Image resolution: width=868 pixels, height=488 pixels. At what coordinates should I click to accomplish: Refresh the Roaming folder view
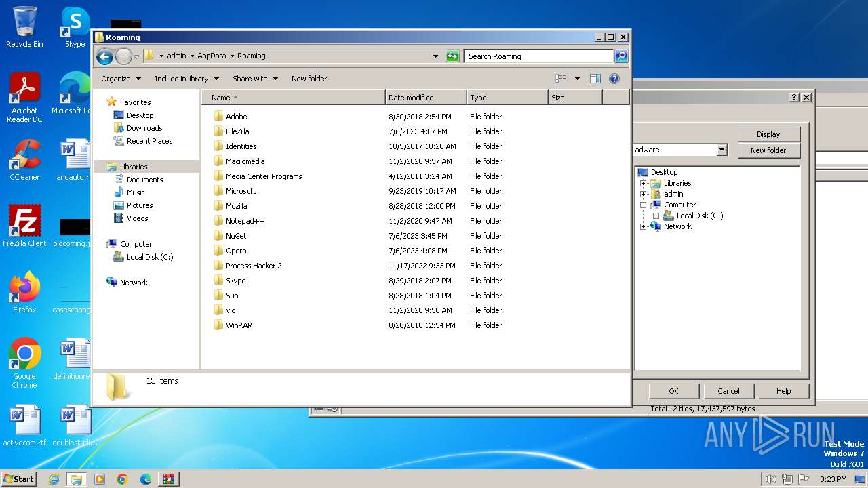pos(452,56)
